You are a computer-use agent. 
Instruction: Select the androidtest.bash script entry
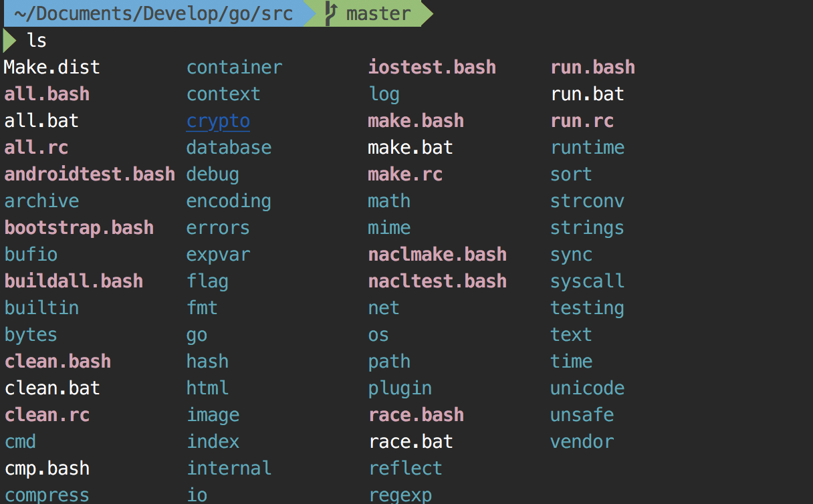[90, 174]
